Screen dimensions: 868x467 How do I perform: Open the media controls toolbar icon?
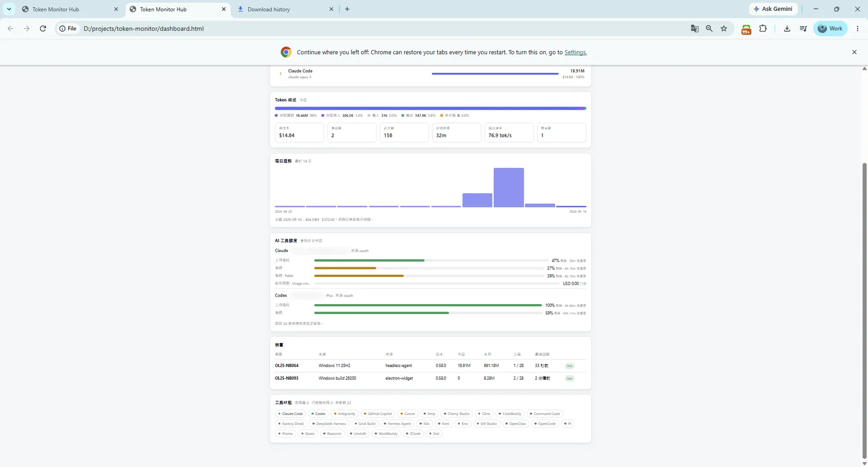(x=803, y=29)
